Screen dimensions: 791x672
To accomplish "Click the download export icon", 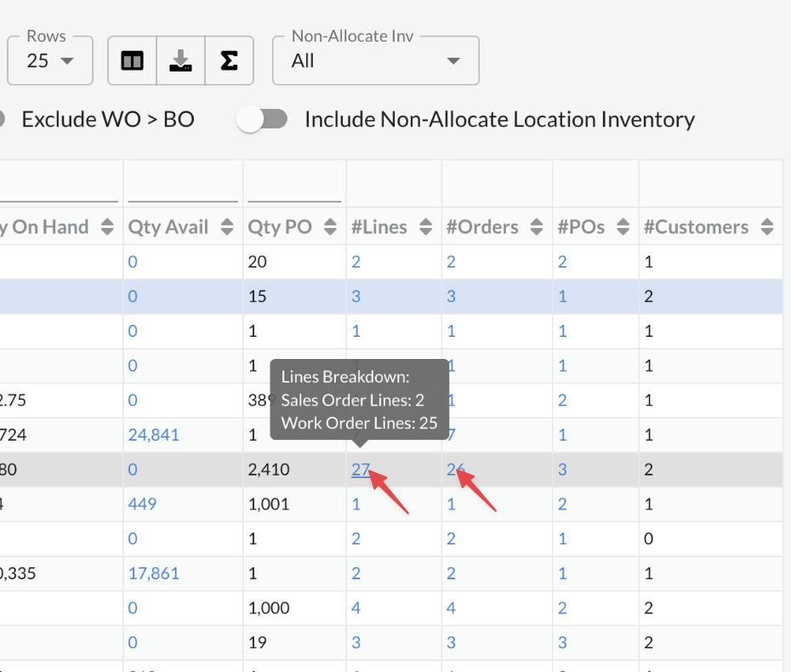I will [x=180, y=60].
